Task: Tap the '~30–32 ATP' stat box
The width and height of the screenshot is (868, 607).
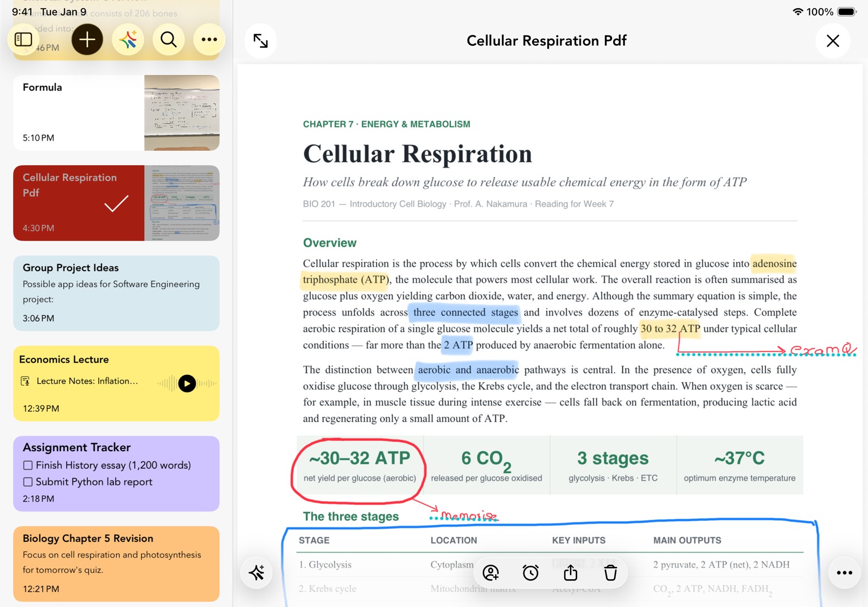Action: (360, 465)
